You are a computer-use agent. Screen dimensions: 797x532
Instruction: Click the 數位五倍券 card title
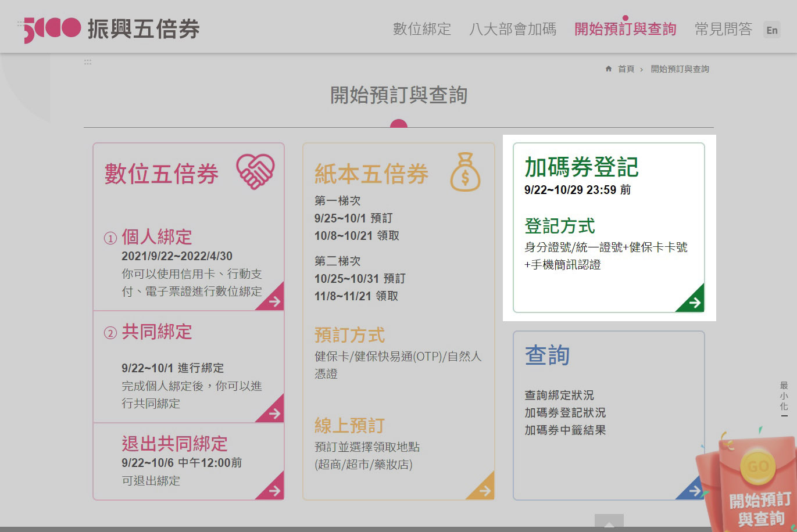[162, 174]
